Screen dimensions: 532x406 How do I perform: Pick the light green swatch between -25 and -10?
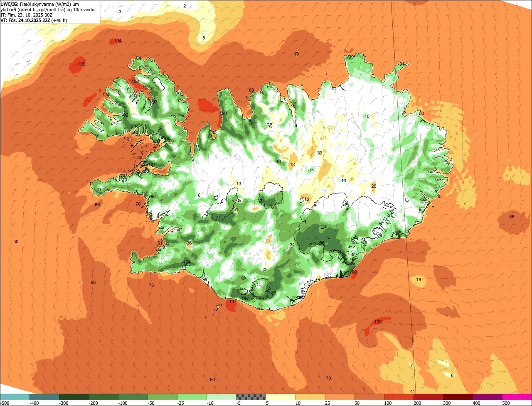coord(192,397)
